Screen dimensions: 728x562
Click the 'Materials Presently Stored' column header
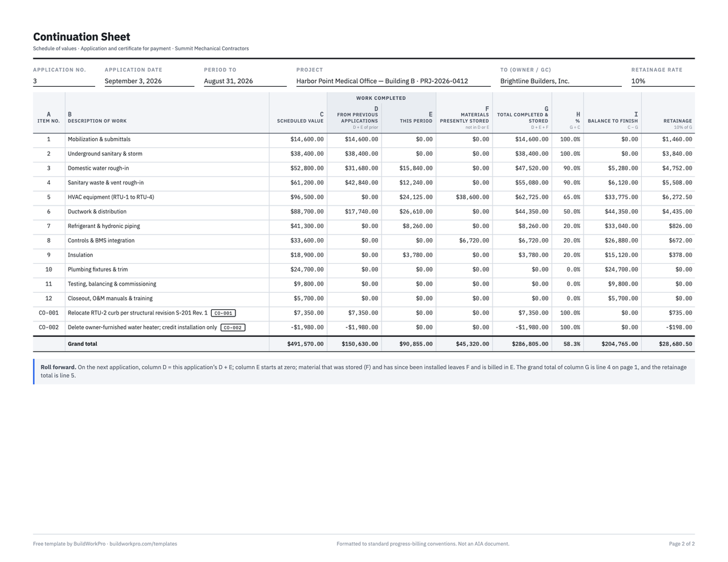pos(464,118)
